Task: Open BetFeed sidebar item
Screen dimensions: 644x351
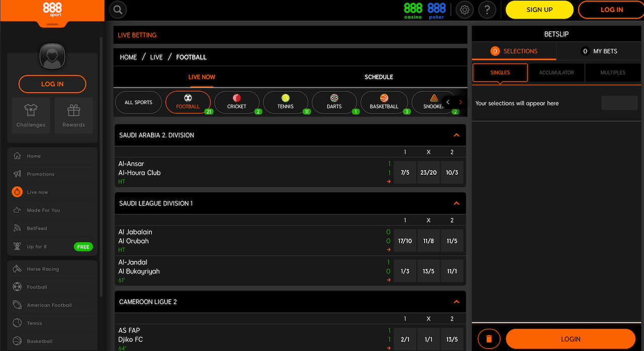Action: [52, 229]
